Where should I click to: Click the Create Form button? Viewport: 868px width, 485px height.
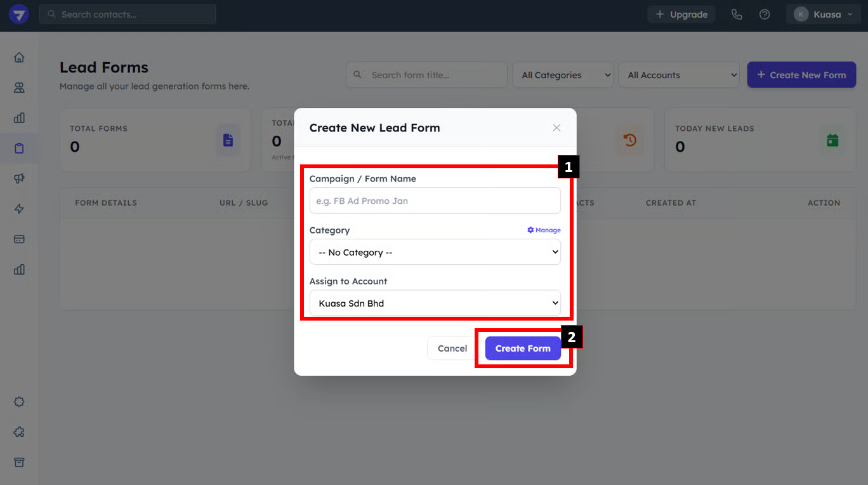523,349
